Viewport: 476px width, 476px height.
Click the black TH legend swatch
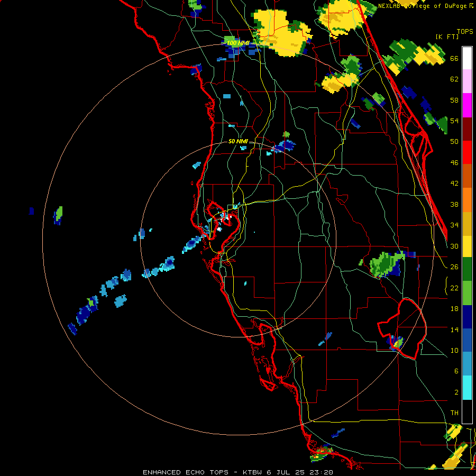coord(467,411)
